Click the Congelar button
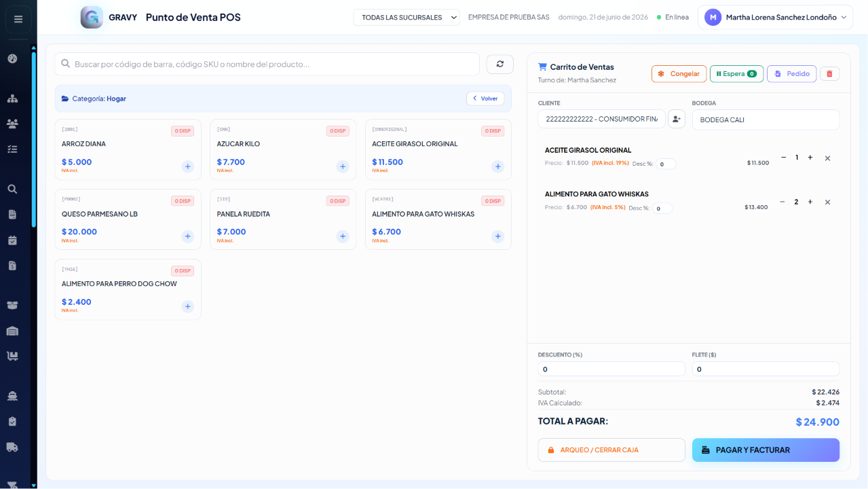The width and height of the screenshot is (868, 489). [679, 74]
